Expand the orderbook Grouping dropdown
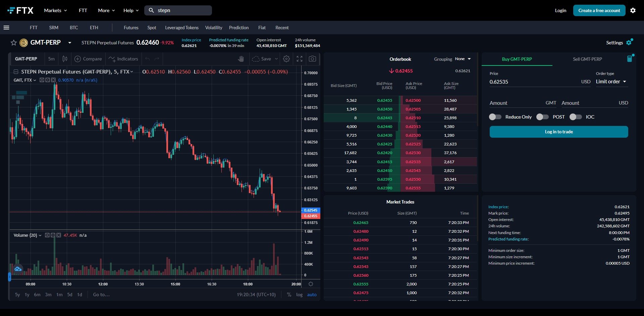This screenshot has height=316, width=644. (x=463, y=59)
